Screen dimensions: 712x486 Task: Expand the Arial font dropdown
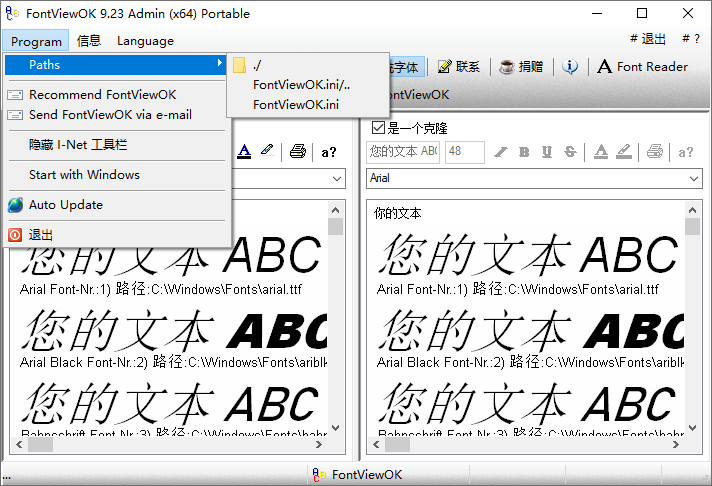coord(693,179)
